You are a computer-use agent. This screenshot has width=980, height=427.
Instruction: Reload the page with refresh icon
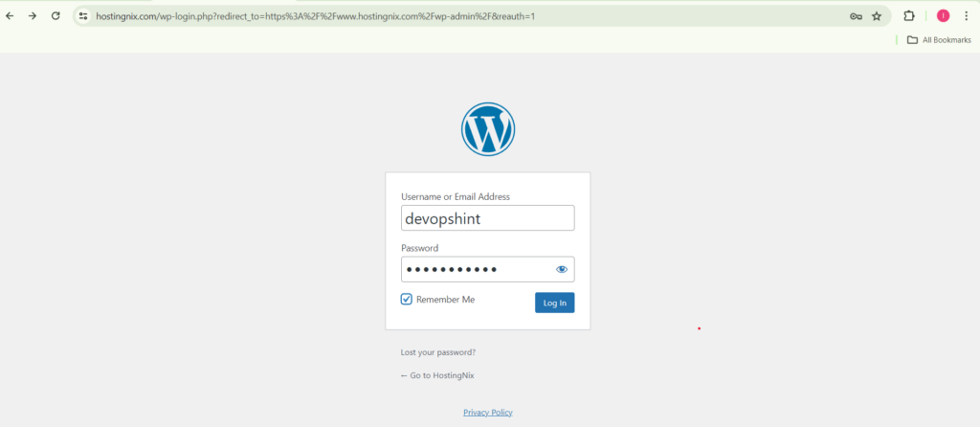point(56,16)
